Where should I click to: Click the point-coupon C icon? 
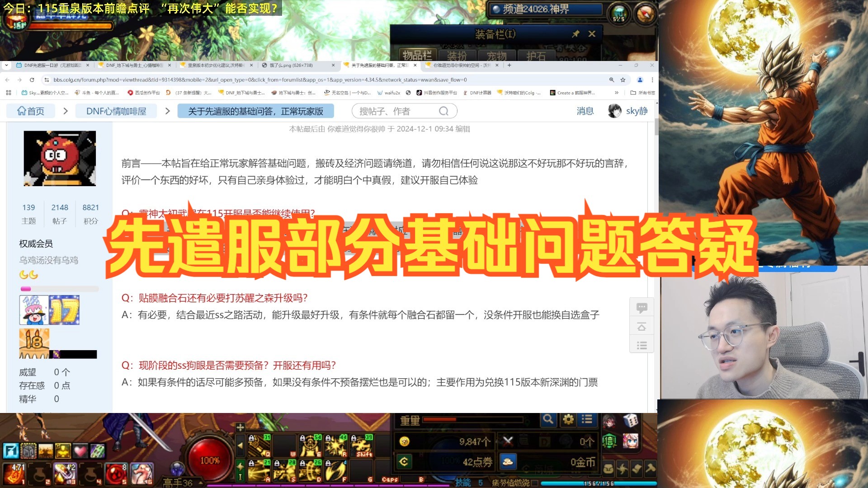[x=404, y=462]
